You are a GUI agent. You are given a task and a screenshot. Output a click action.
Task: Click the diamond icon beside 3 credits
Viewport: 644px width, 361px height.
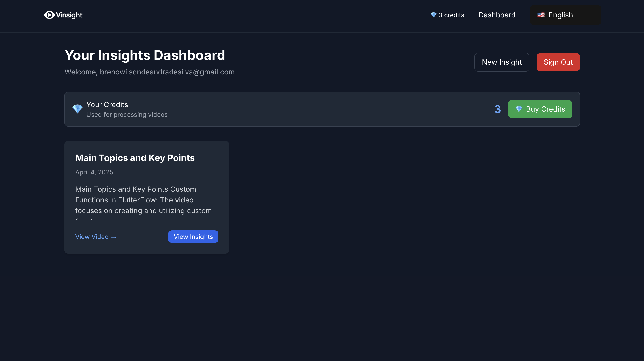(x=433, y=15)
